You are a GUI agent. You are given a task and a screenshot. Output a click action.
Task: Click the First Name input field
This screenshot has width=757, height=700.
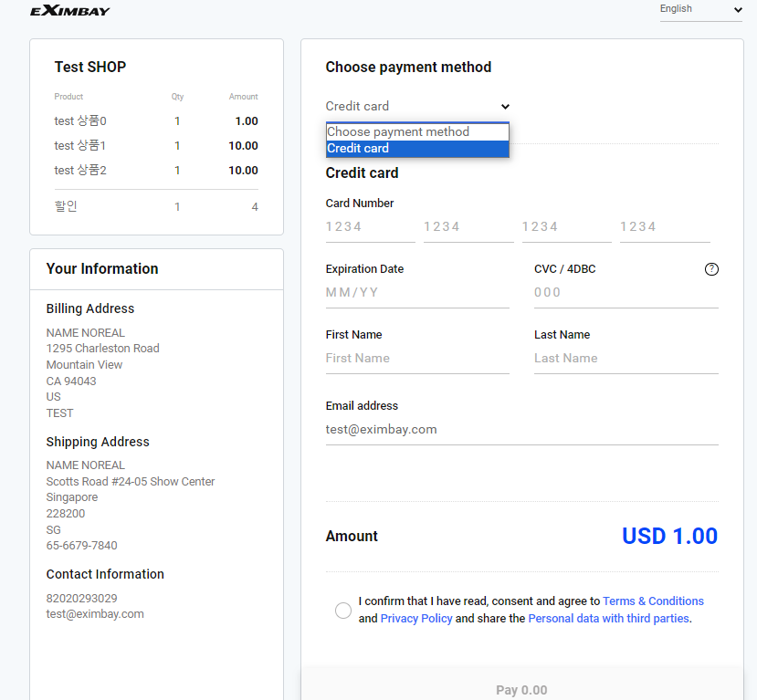(416, 359)
